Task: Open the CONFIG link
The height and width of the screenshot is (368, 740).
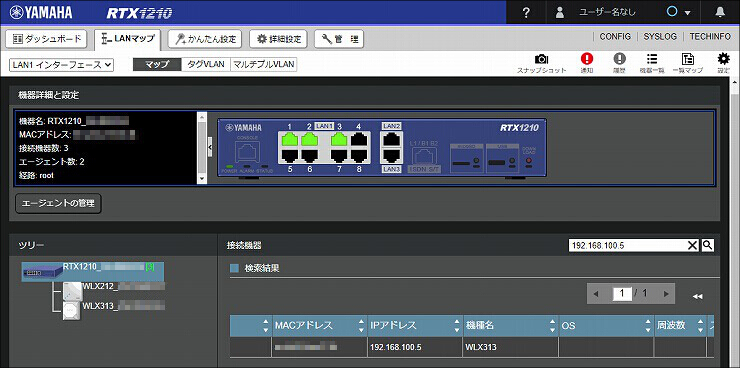Action: click(x=615, y=36)
